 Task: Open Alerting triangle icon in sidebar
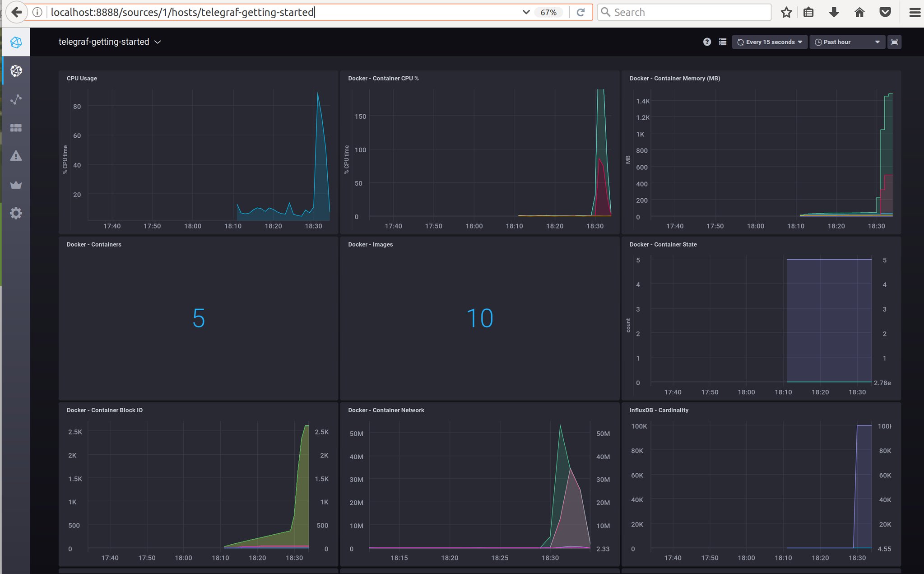[16, 156]
